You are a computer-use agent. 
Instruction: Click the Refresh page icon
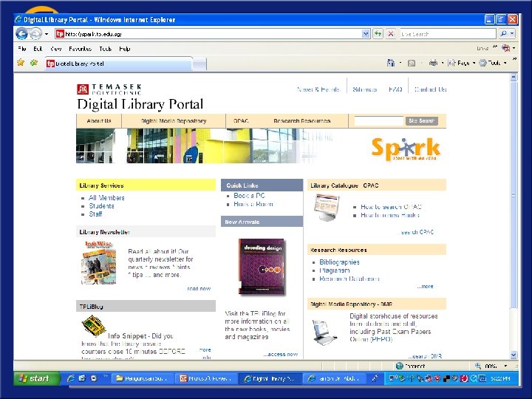378,34
